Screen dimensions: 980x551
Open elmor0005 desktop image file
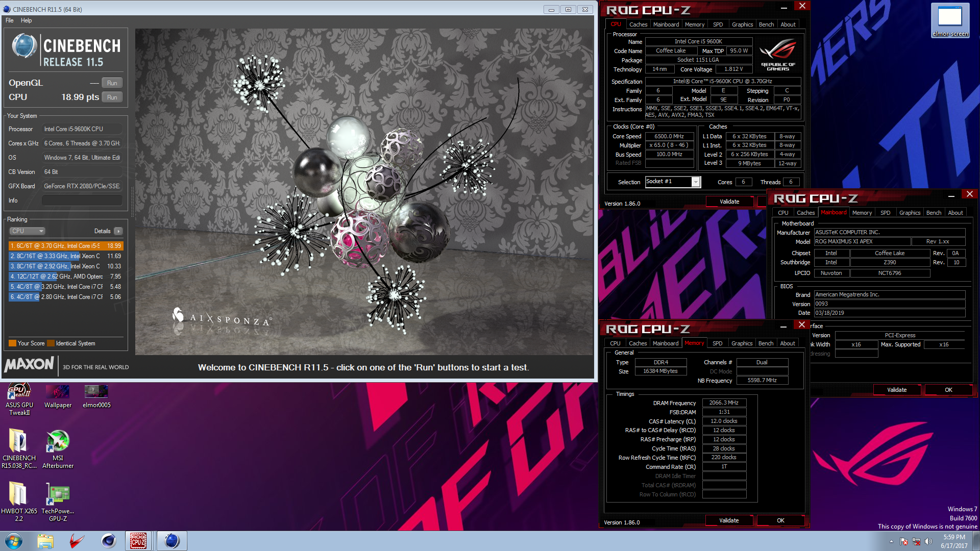96,396
